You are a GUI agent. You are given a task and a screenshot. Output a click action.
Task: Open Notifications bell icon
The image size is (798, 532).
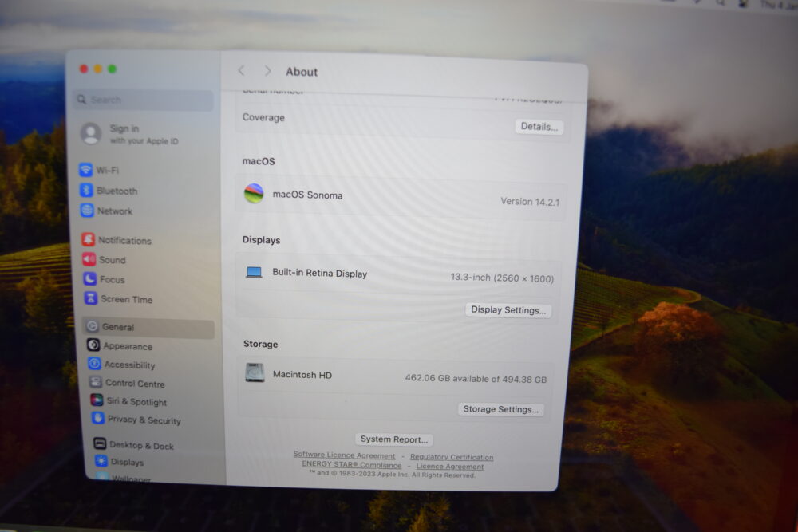(x=89, y=239)
